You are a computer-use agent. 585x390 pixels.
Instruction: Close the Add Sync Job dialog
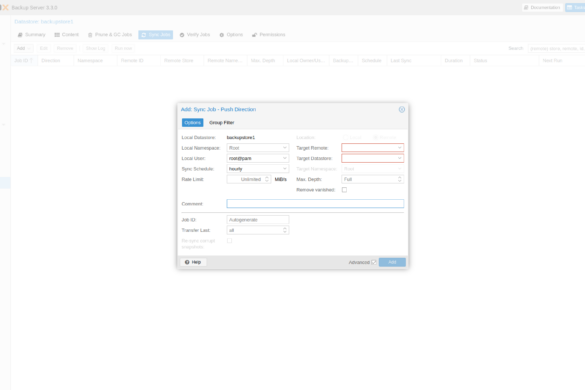tap(401, 109)
